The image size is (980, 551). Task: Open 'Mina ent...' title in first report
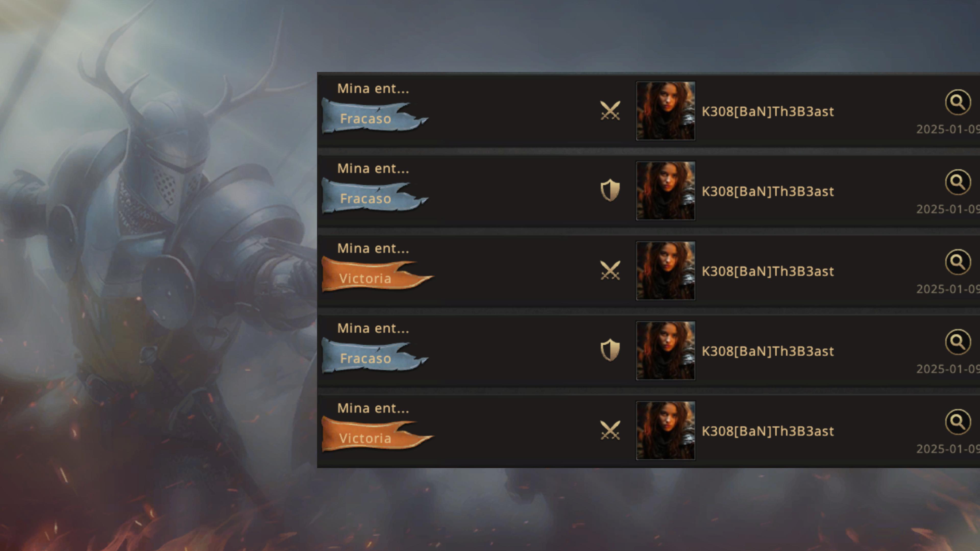pos(373,89)
